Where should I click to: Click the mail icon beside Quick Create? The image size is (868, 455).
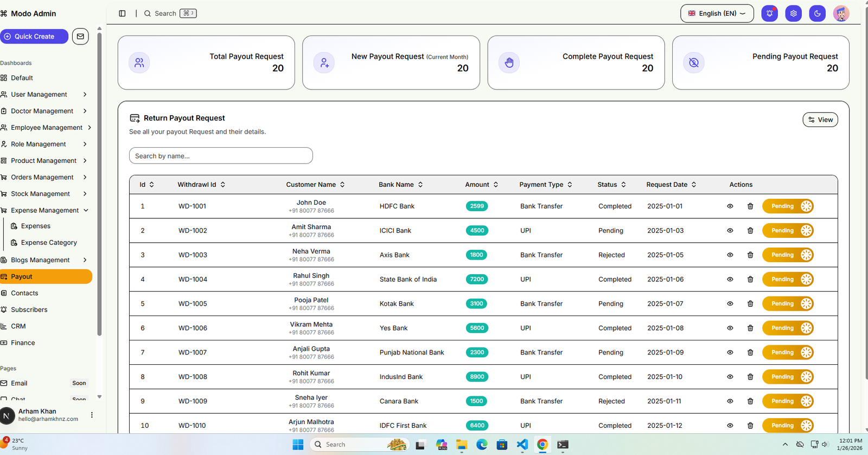(80, 36)
